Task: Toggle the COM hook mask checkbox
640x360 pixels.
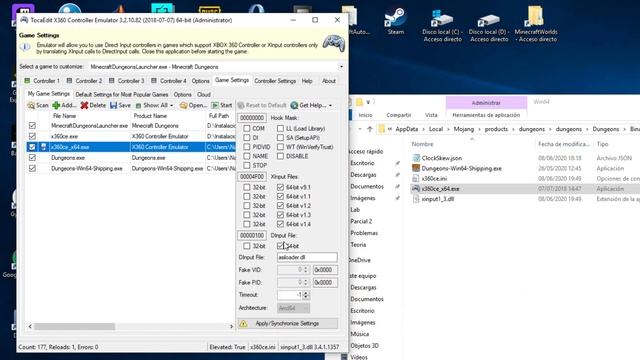Action: click(247, 129)
